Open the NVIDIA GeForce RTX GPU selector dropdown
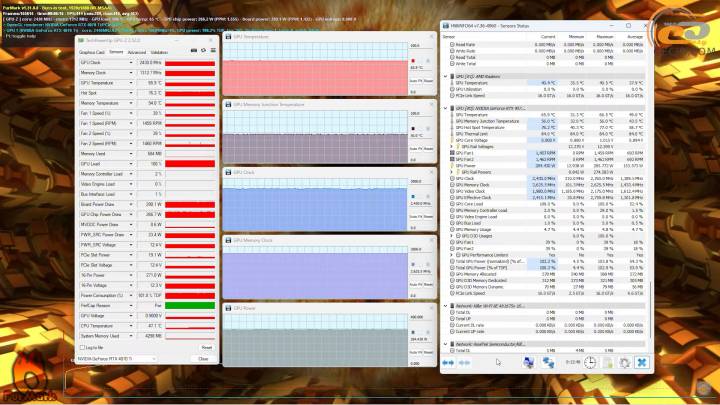The width and height of the screenshot is (720, 405). coord(116,359)
